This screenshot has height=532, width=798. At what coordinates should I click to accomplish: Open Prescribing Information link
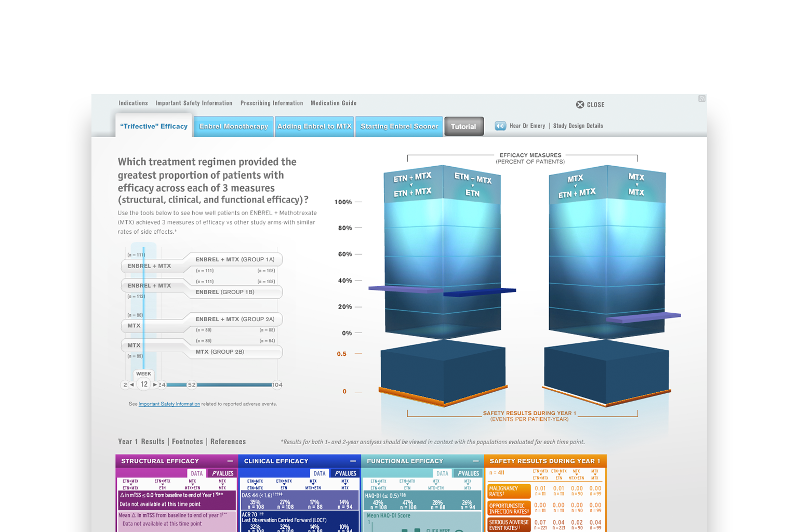pos(272,103)
